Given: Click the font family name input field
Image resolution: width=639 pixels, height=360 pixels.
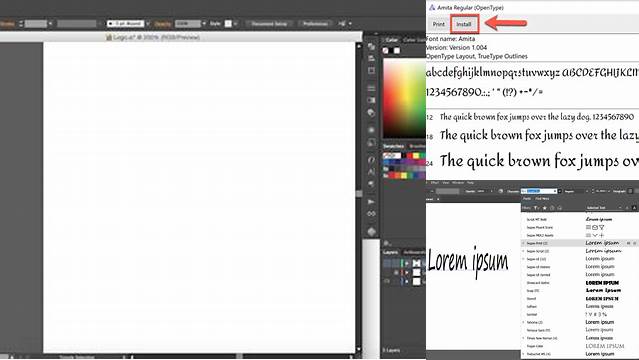Looking at the screenshot, I should point(538,191).
